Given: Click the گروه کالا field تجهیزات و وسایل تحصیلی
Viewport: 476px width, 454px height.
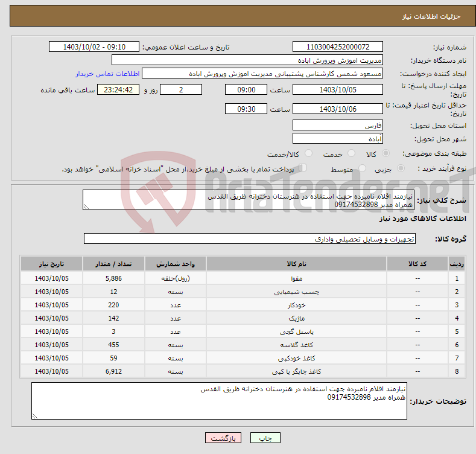Looking at the screenshot, I should [x=250, y=239].
